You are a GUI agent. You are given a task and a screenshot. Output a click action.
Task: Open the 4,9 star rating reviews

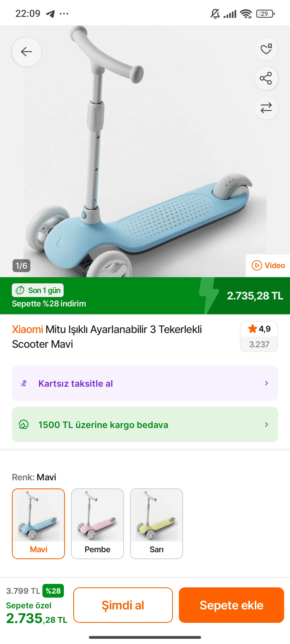[259, 336]
